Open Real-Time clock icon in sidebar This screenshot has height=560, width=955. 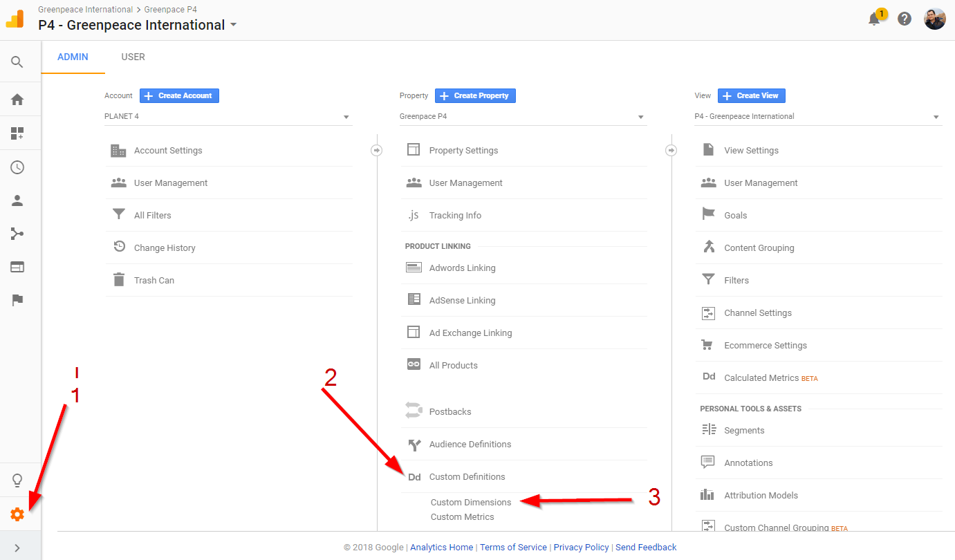point(17,167)
